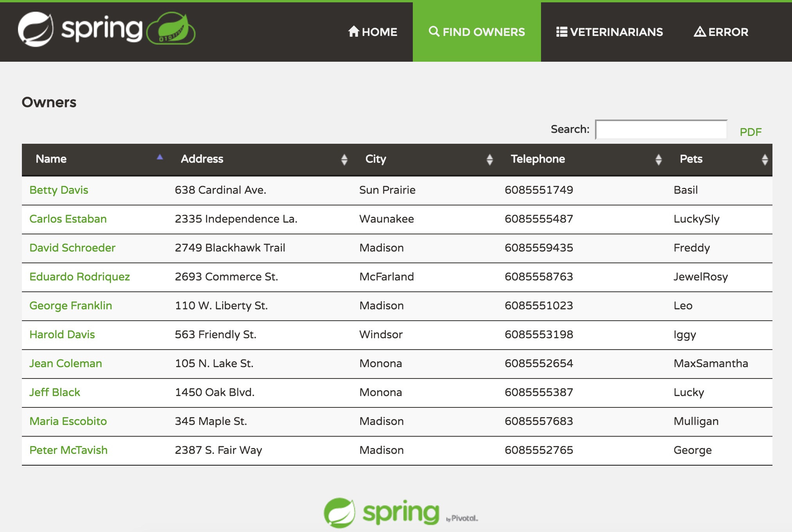Toggle sort order on Address column

click(344, 159)
